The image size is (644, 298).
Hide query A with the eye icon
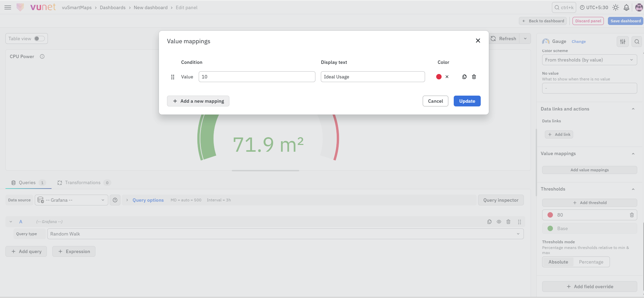(x=499, y=222)
